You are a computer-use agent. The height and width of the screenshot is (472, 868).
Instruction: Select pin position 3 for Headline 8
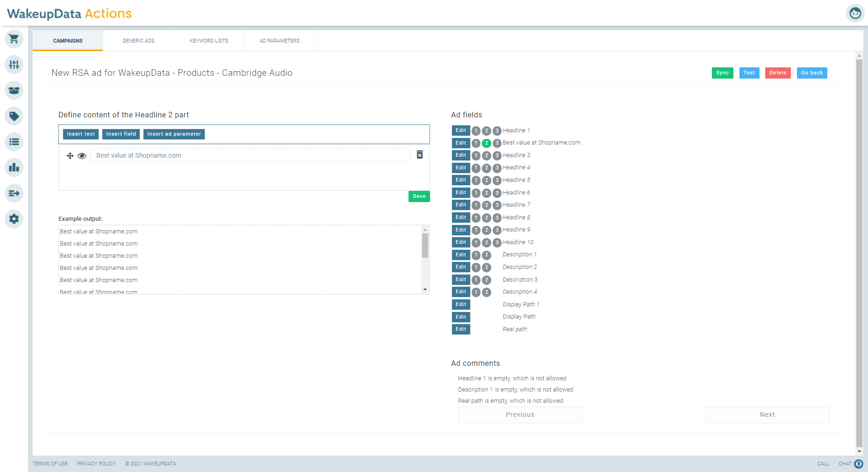coord(497,218)
